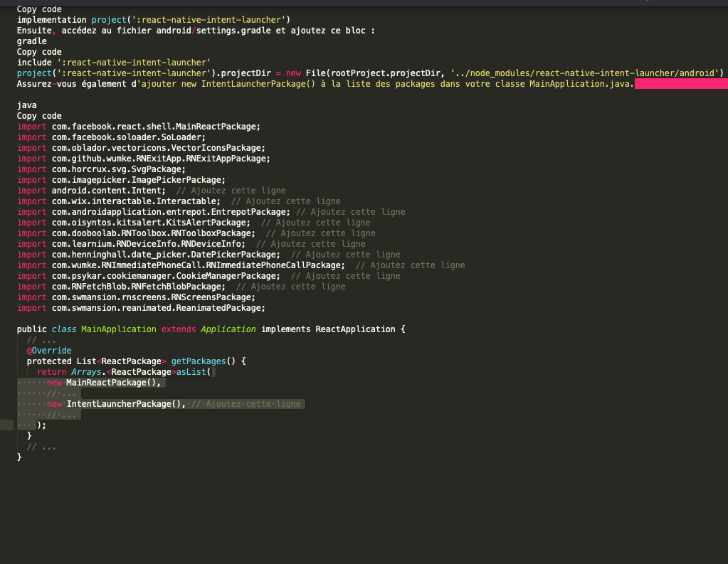Click the 'com.wix.interactable.Interactable' import
The image size is (728, 564).
(x=136, y=201)
